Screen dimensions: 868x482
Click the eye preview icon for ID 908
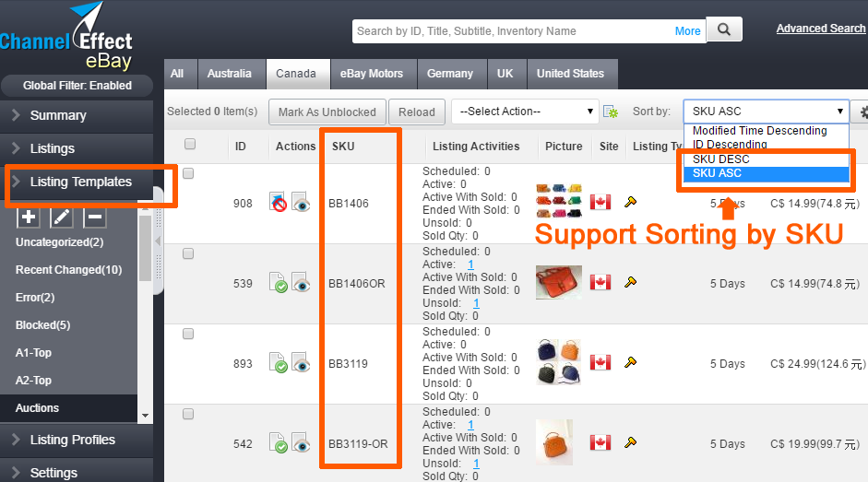point(301,202)
